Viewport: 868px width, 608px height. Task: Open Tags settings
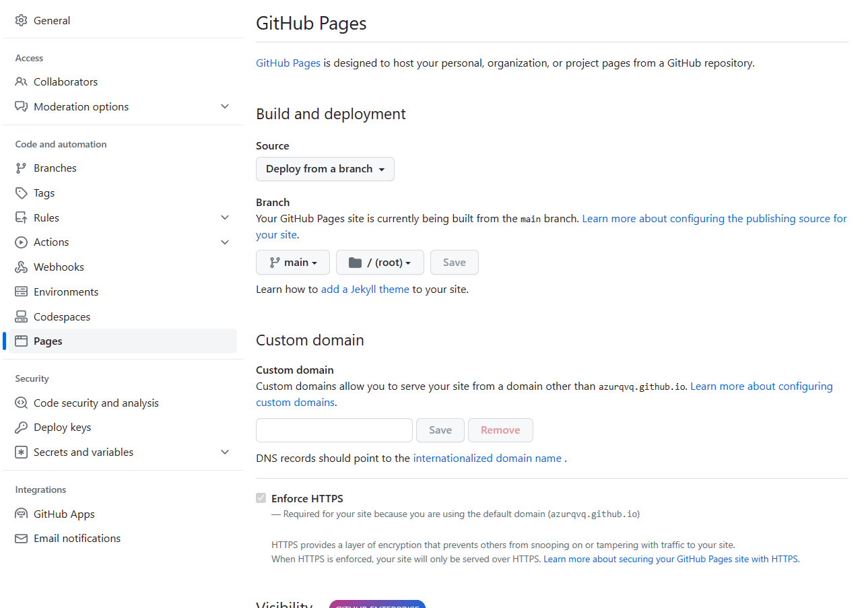point(123,193)
